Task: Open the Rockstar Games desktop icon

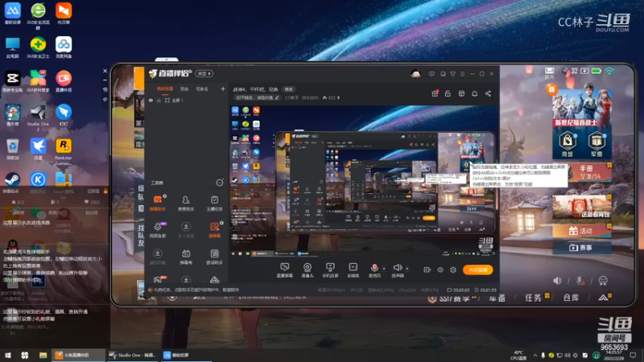Action: pos(64,151)
